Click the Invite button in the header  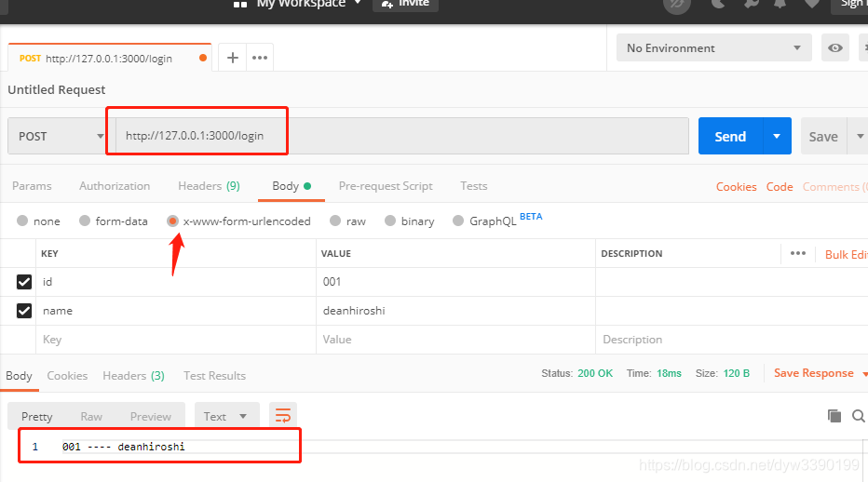coord(405,4)
